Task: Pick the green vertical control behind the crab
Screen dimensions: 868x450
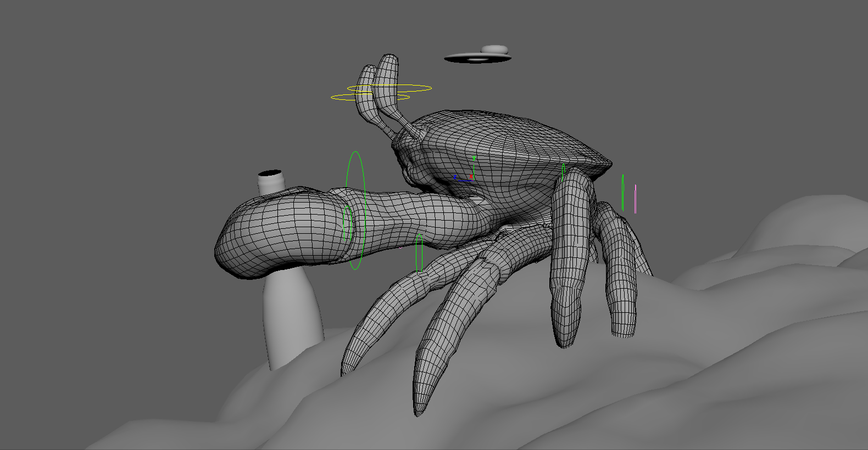Action: pos(622,193)
